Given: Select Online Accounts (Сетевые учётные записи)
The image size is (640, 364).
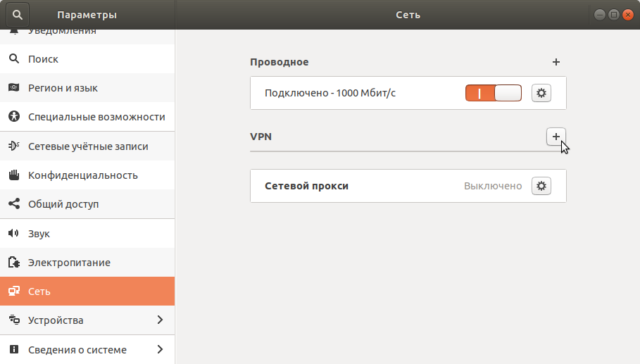Looking at the screenshot, I should [x=88, y=146].
